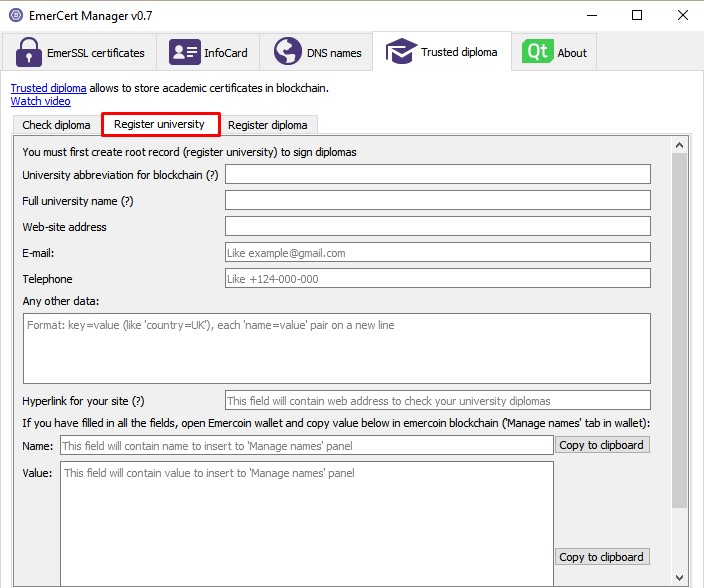Click the scrollbar down arrow
Viewport: 704px width, 588px height.
(x=679, y=578)
